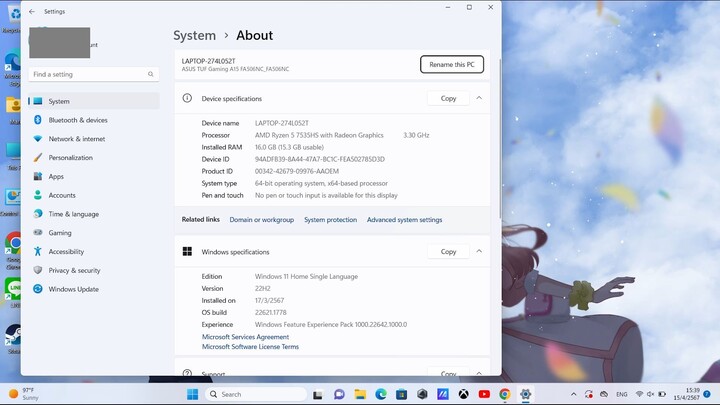Viewport: 720px width, 405px height.
Task: Click the Windows Update sync icon
Action: point(38,289)
